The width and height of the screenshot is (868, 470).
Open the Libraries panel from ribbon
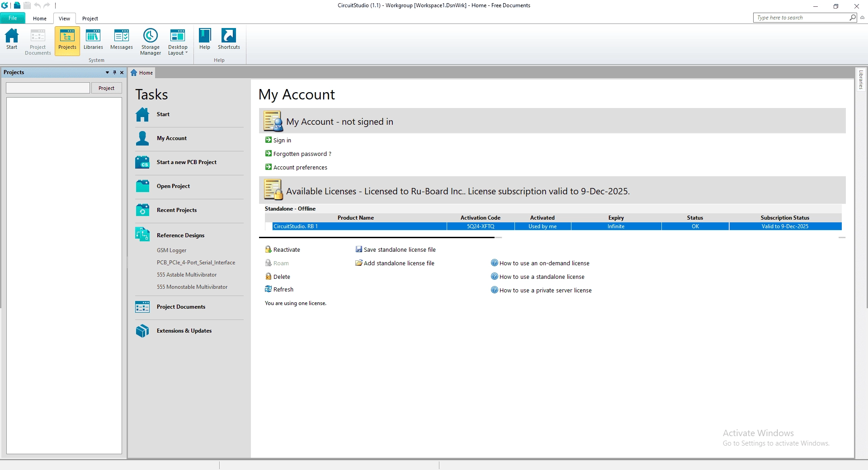coord(93,39)
